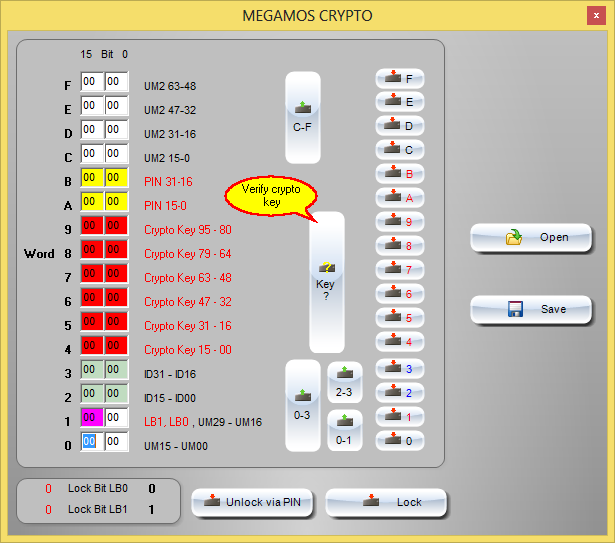Click the write word D button

tap(400, 126)
